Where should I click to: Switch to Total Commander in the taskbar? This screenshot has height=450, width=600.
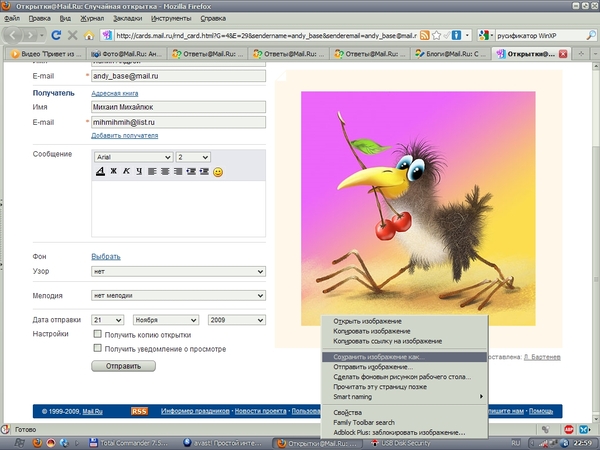click(x=129, y=443)
